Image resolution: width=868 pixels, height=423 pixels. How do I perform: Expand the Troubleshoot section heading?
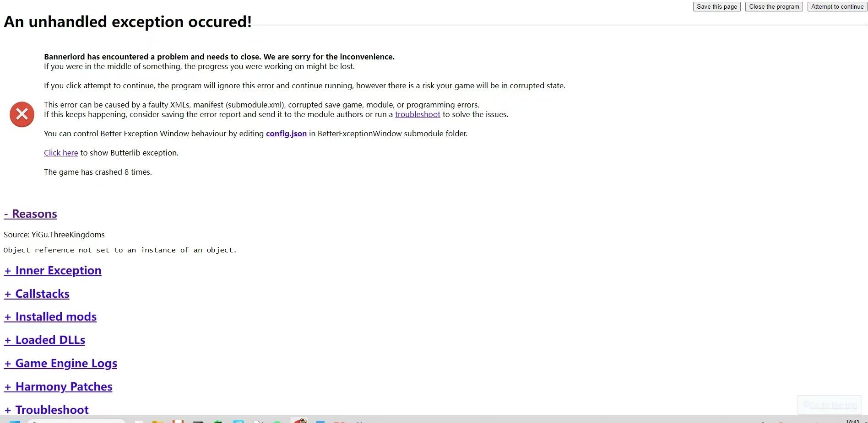click(x=46, y=410)
